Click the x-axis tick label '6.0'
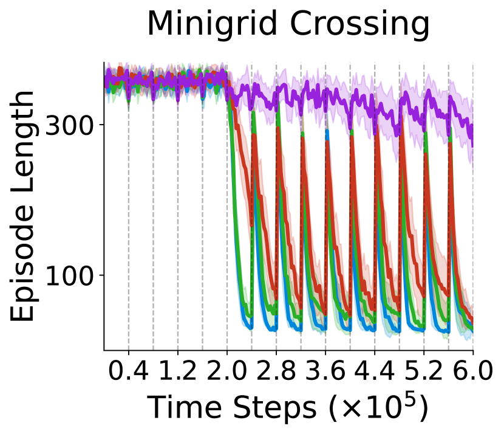The width and height of the screenshot is (504, 434). point(473,371)
